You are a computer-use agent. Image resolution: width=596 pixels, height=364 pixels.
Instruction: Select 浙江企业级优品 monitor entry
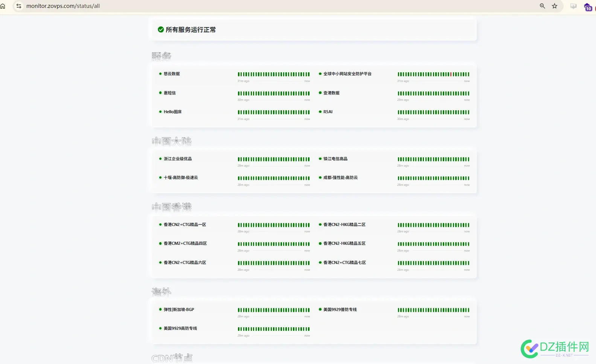178,159
